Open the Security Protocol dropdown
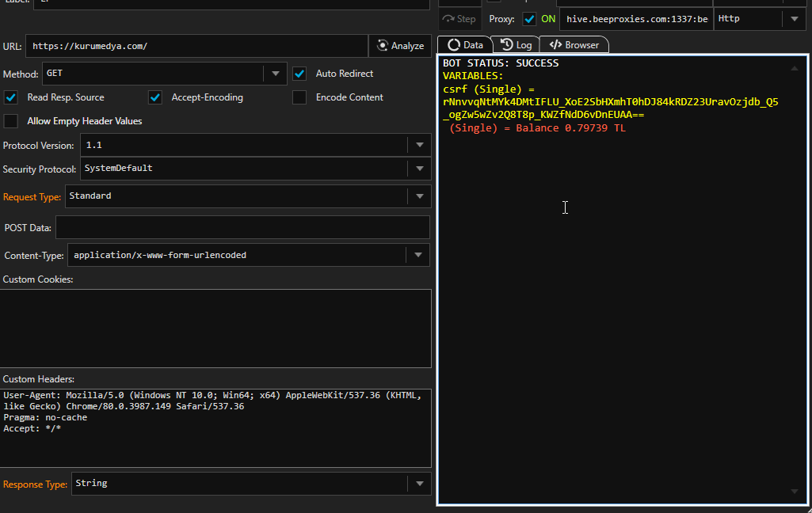812x513 pixels. pyautogui.click(x=418, y=169)
